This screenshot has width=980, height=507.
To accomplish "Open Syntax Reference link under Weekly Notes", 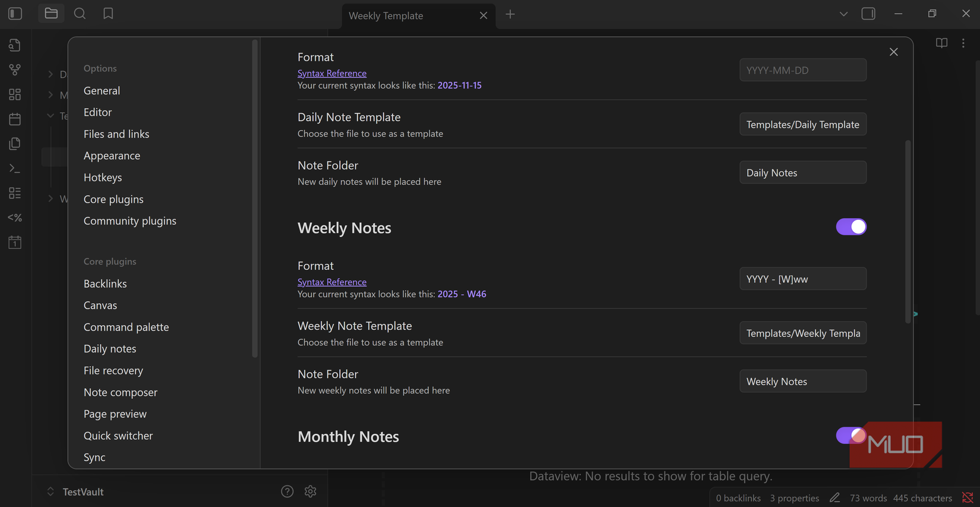I will [331, 282].
